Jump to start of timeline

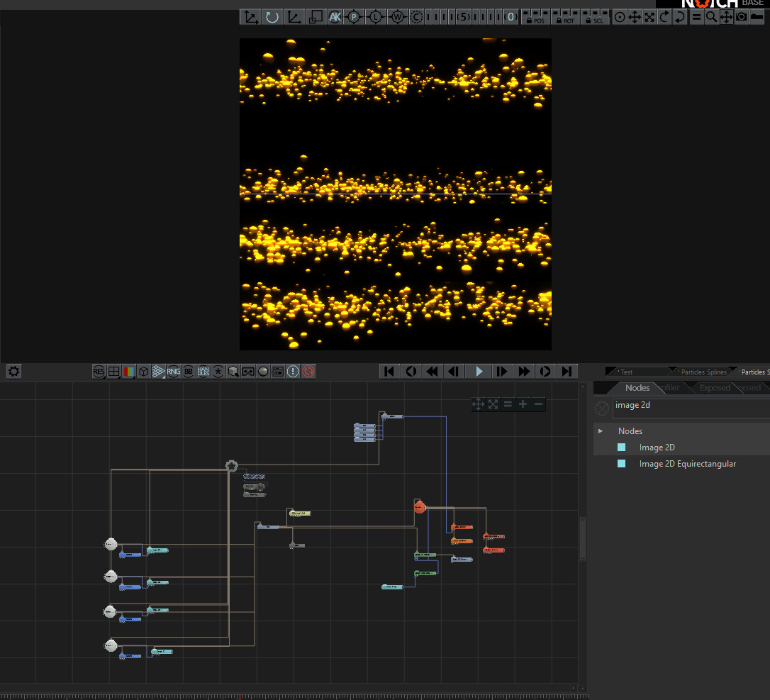[389, 372]
